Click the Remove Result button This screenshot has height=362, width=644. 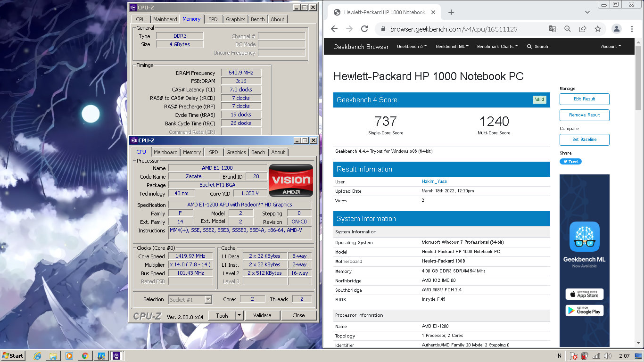584,115
